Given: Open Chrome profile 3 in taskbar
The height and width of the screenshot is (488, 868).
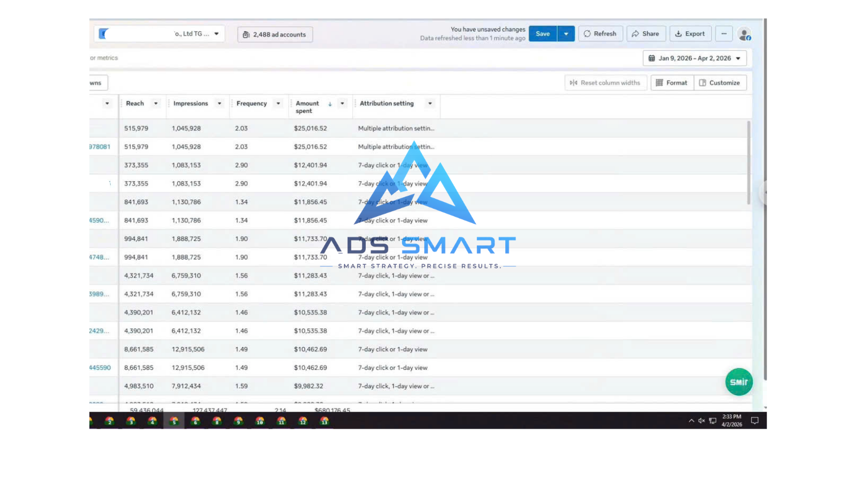Looking at the screenshot, I should pos(131,421).
